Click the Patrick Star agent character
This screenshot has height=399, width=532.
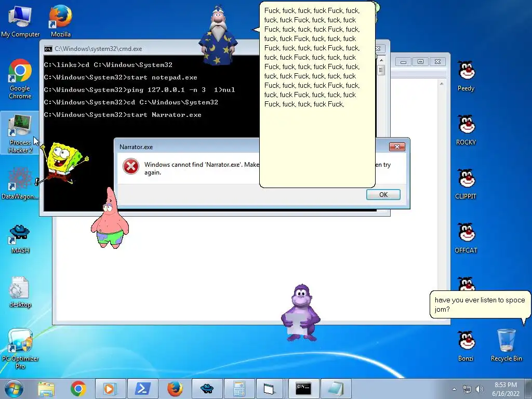coord(110,218)
